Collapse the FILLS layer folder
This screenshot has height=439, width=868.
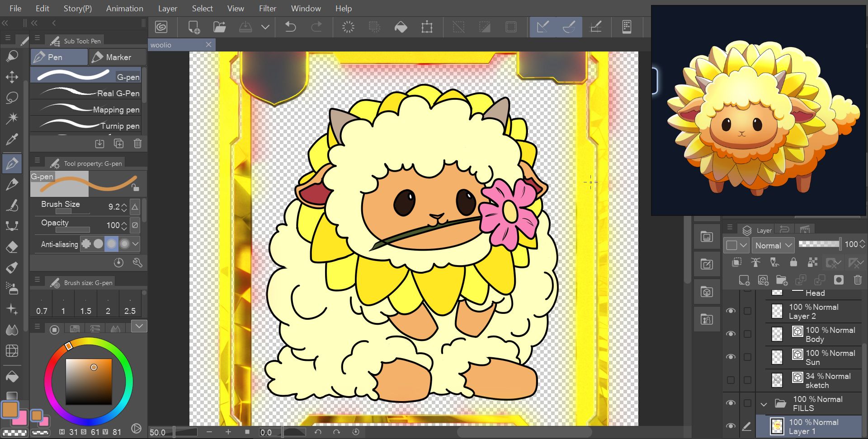point(764,404)
